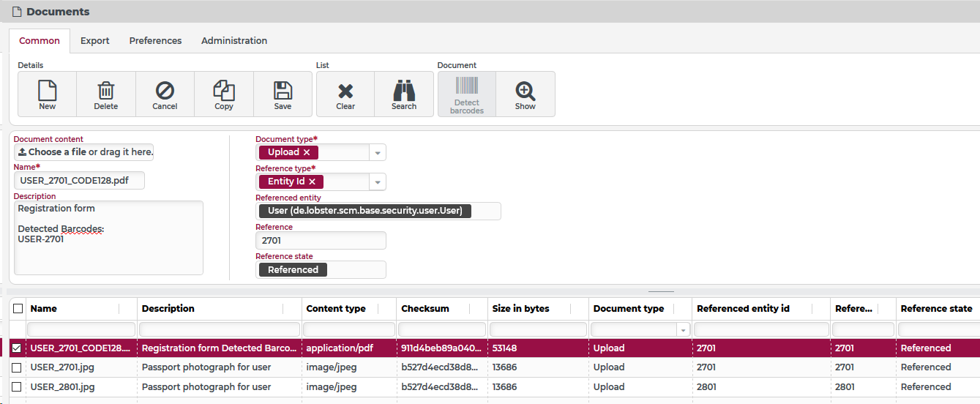Check the USER_2801.jpg row checkbox
Viewport: 980px width, 404px height.
17,387
